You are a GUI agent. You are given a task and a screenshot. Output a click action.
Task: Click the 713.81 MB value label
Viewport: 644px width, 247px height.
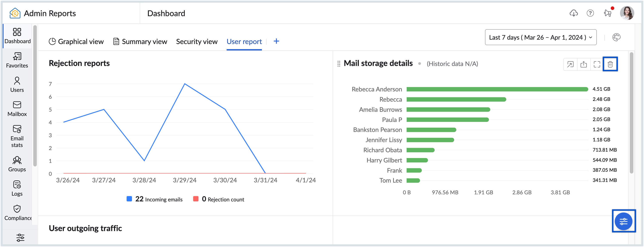coord(605,150)
